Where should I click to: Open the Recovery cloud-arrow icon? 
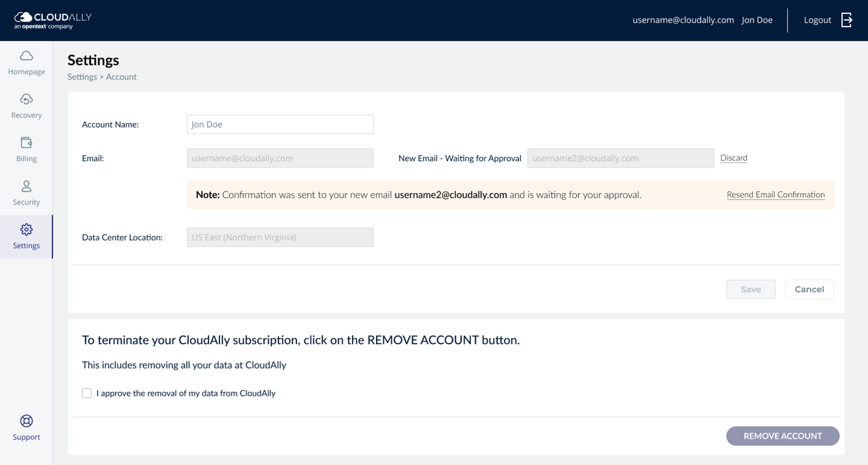click(26, 99)
